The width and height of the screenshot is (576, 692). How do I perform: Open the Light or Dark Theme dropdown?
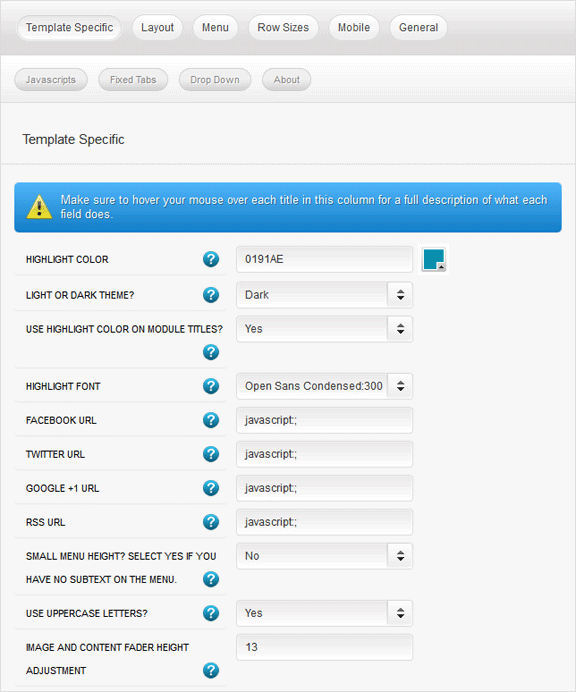point(324,295)
